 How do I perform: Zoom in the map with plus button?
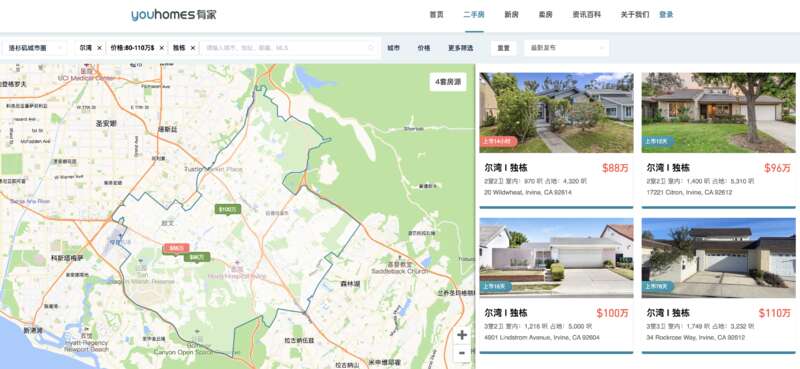pos(462,335)
